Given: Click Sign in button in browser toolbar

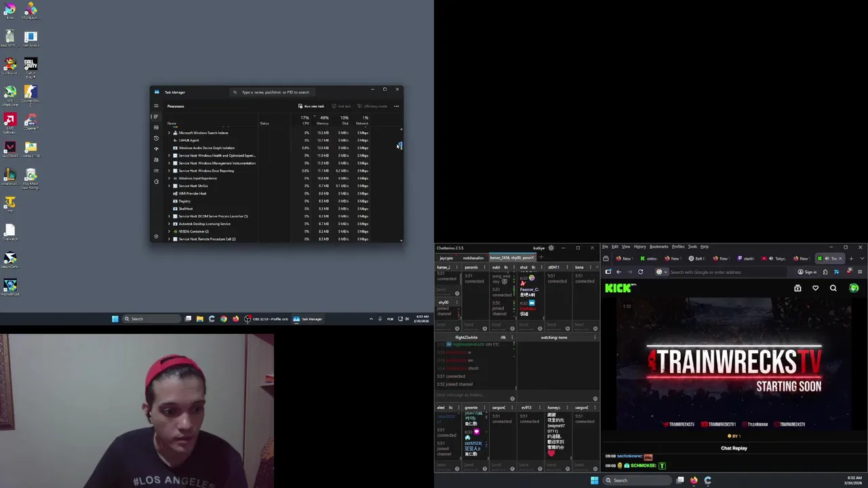Looking at the screenshot, I should pos(808,272).
